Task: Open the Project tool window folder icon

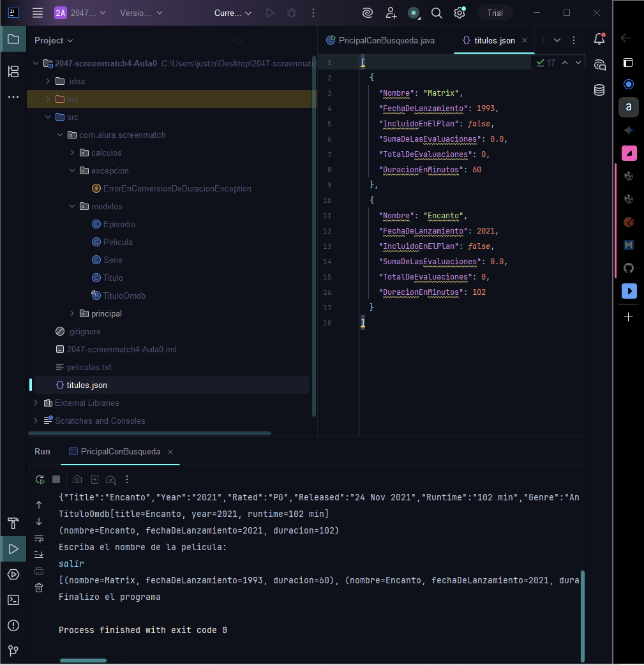Action: (13, 39)
